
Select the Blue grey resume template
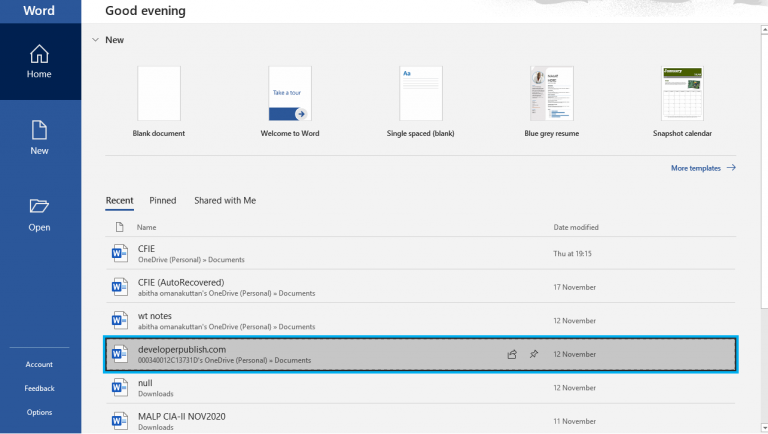(x=551, y=94)
